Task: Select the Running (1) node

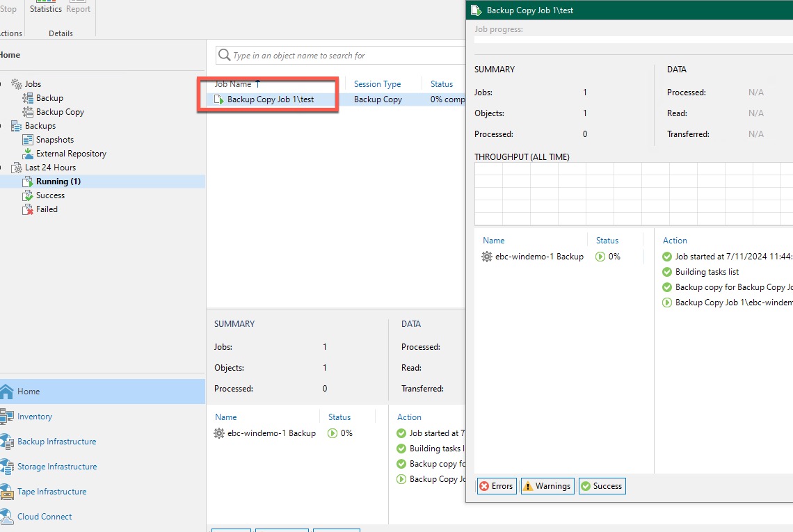Action: [x=58, y=182]
